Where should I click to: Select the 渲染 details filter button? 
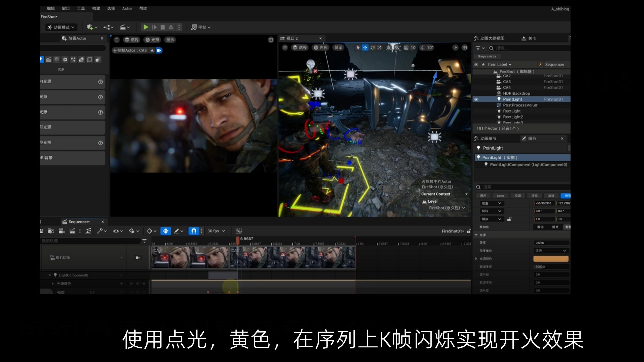point(534,196)
